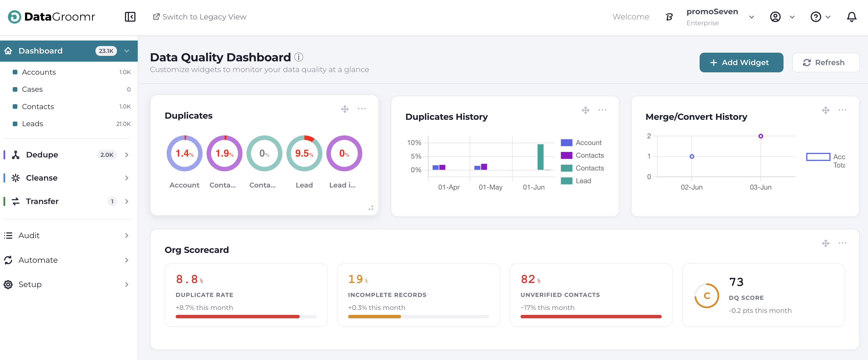Click the Automate cycle icon

pos(8,260)
